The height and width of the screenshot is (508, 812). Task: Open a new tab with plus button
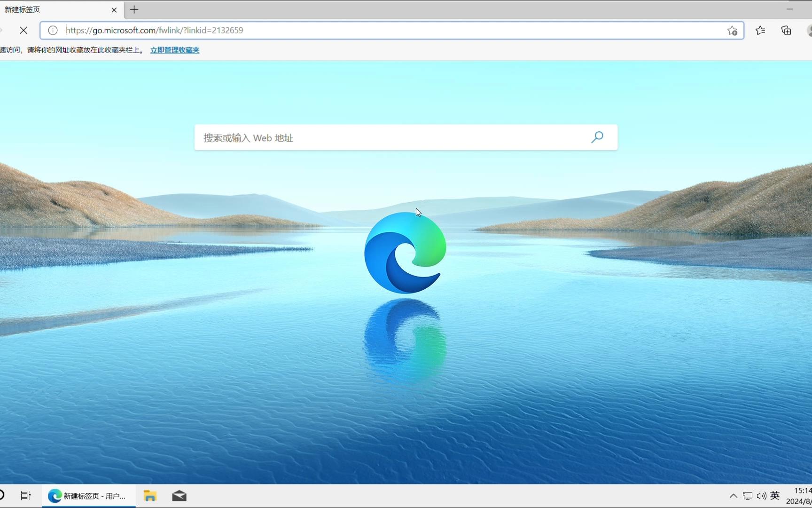134,9
